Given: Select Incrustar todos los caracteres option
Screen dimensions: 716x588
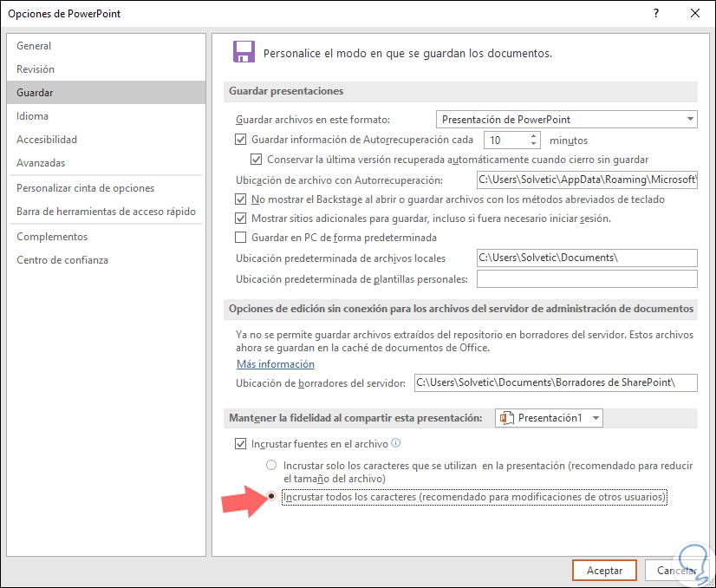Looking at the screenshot, I should [x=271, y=496].
